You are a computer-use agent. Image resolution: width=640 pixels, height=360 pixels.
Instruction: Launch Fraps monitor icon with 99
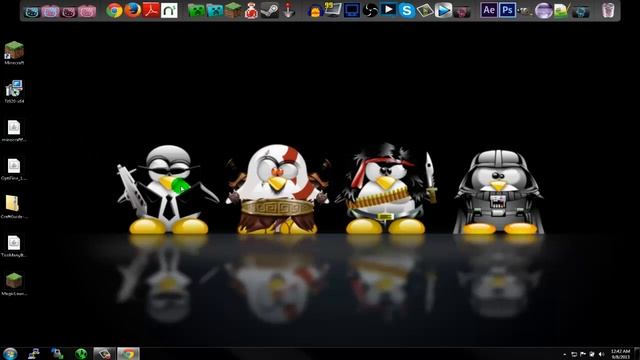[x=333, y=10]
